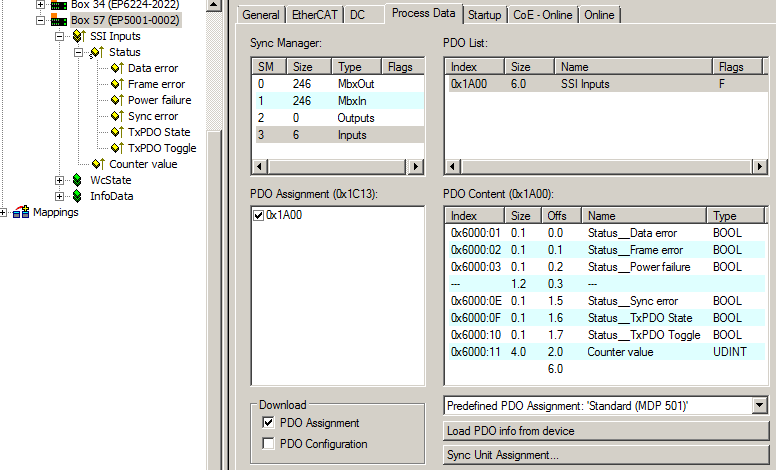776x470 pixels.
Task: Select Sync Manager row Inputs
Action: (x=340, y=135)
